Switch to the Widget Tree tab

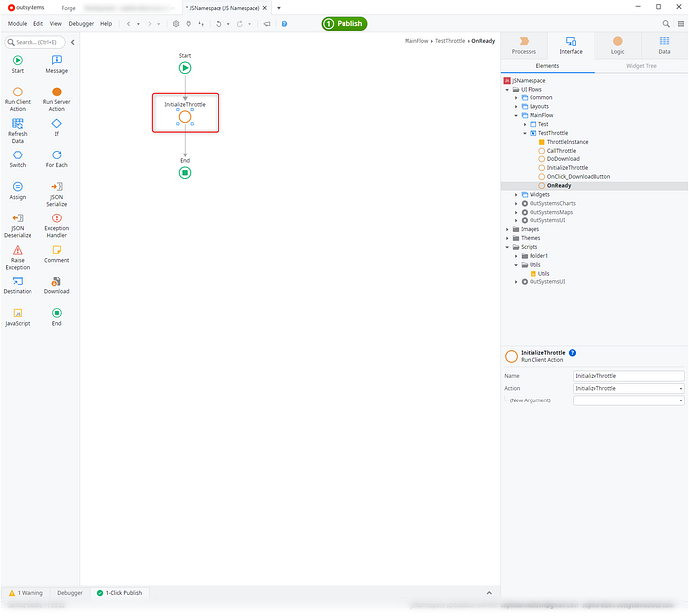coord(641,66)
